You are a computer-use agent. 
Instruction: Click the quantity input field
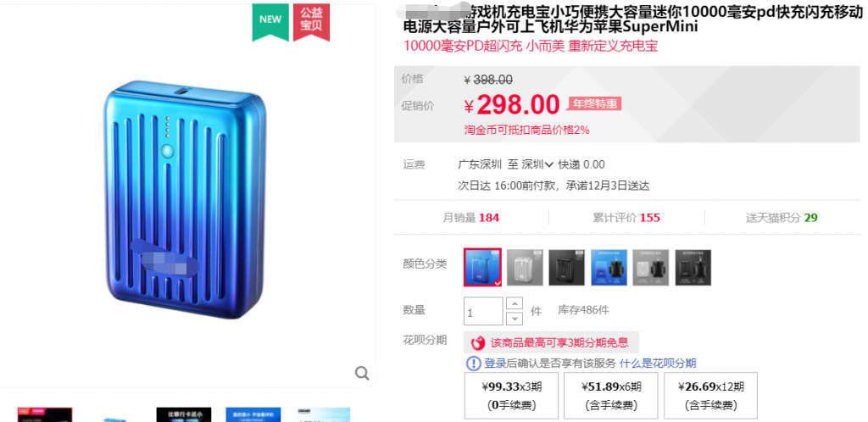coord(483,311)
